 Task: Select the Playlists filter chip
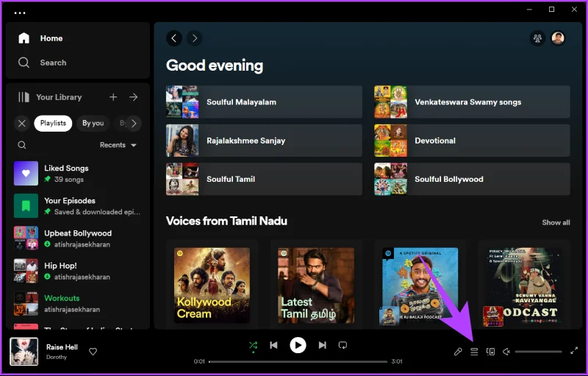pos(53,124)
